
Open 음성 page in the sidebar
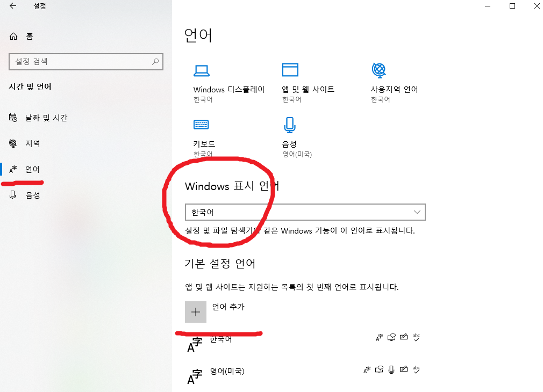point(33,195)
